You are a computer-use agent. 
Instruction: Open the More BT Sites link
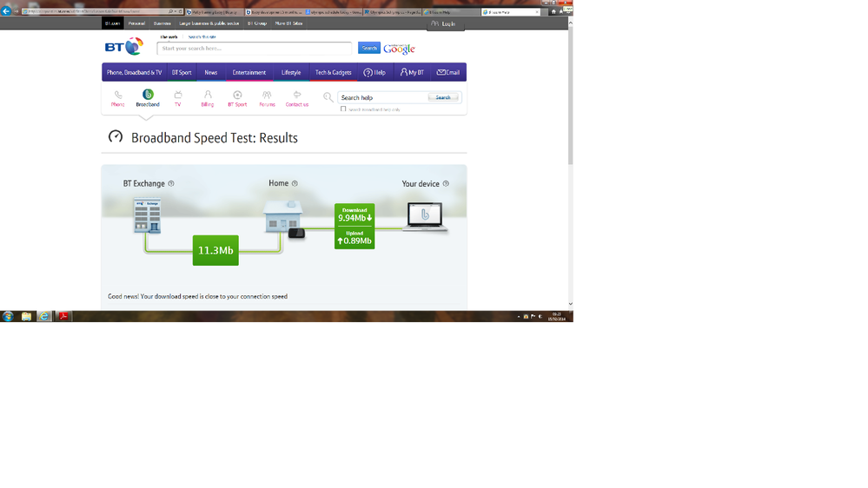[x=289, y=23]
